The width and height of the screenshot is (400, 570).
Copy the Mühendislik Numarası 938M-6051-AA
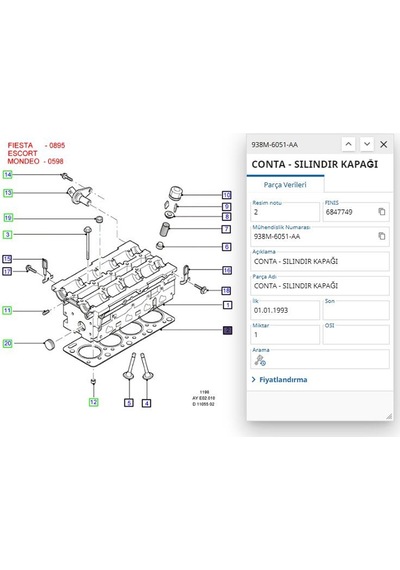point(381,236)
